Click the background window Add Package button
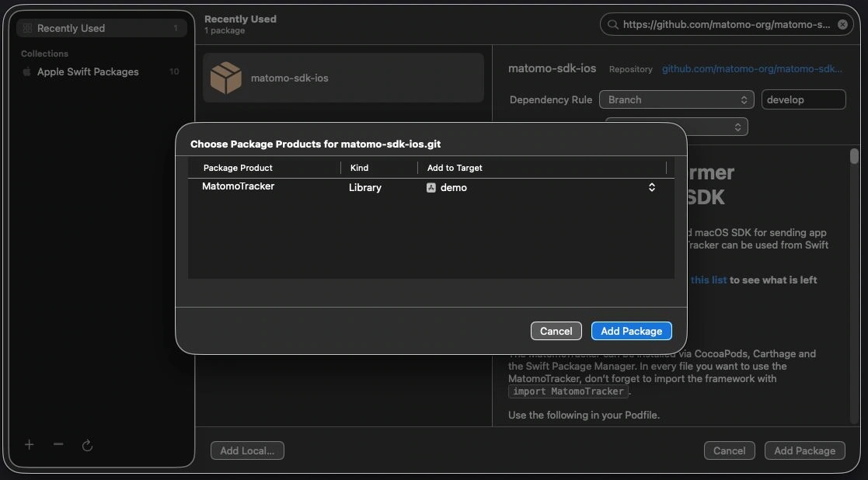The width and height of the screenshot is (868, 480). [x=804, y=450]
